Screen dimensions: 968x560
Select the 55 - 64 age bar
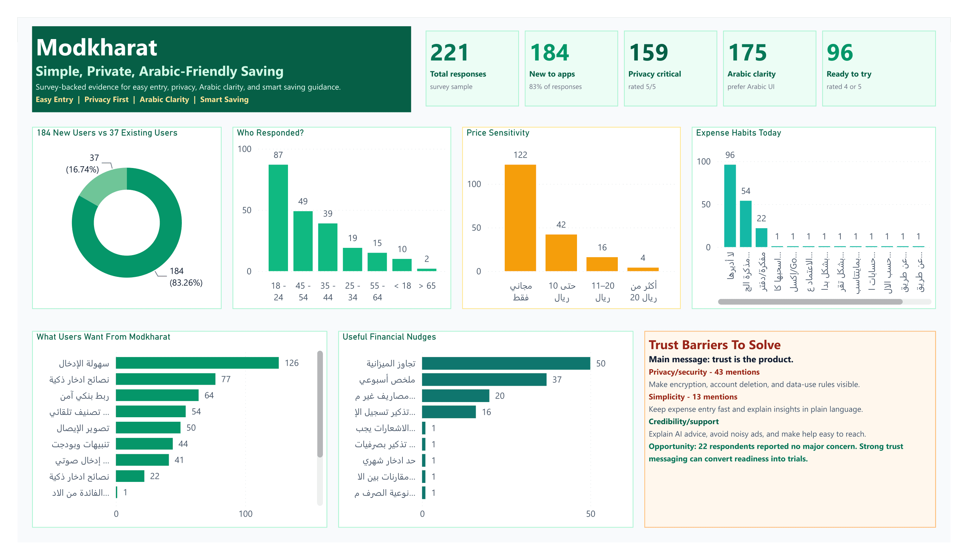[x=377, y=262]
